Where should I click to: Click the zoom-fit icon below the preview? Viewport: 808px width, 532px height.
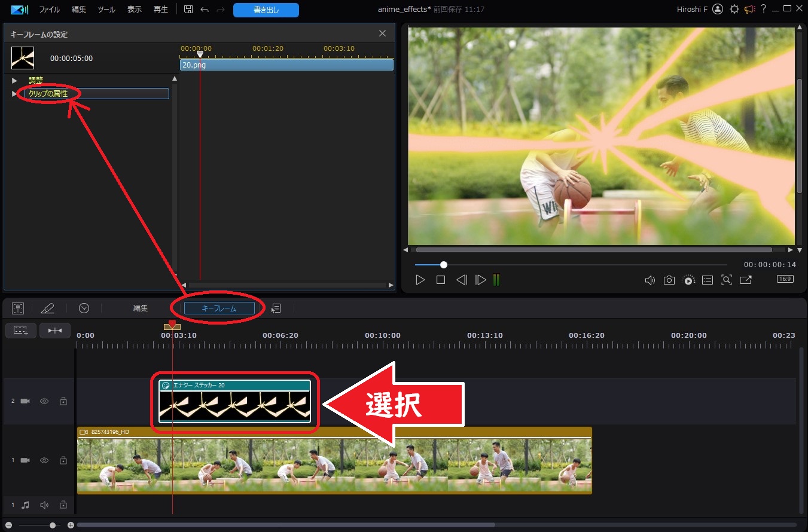pyautogui.click(x=727, y=280)
